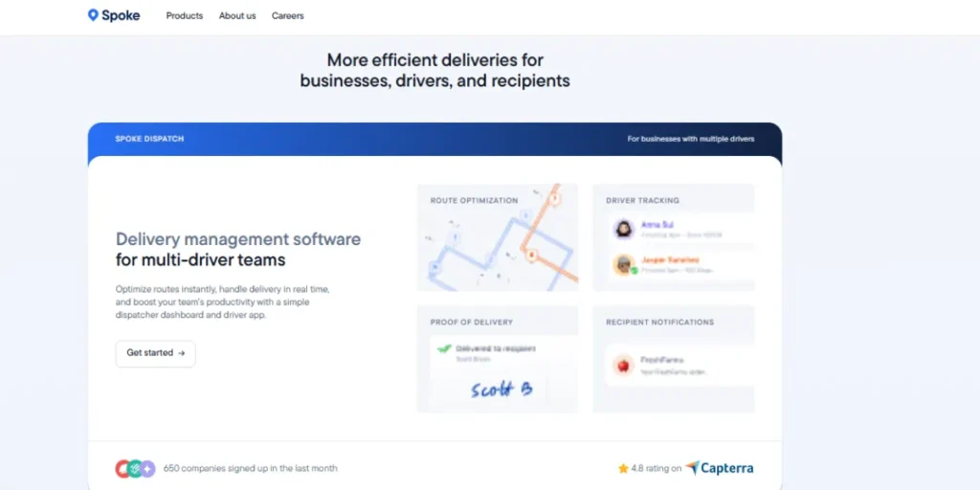This screenshot has width=980, height=490.
Task: Click the Spoke wordmark in the header
Action: [x=121, y=15]
